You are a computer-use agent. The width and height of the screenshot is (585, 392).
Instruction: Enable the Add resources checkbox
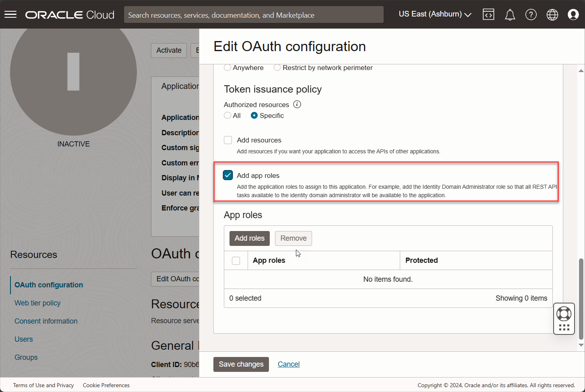(x=228, y=140)
